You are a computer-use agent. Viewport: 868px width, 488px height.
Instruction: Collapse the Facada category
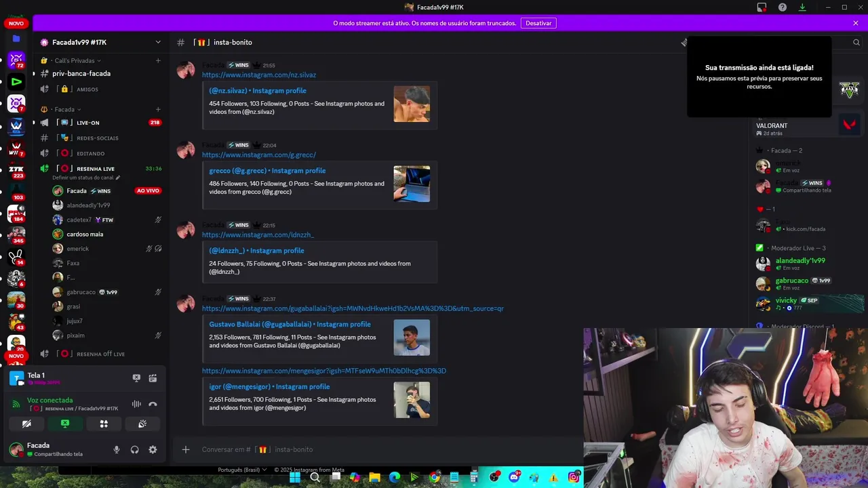68,109
